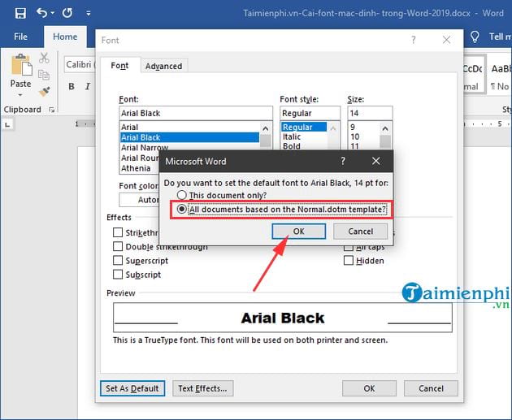
Task: Enable the Subscript checkbox
Action: [118, 275]
